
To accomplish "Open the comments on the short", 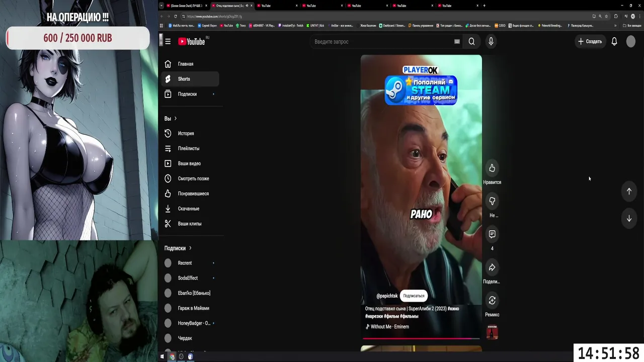I will pos(492,234).
